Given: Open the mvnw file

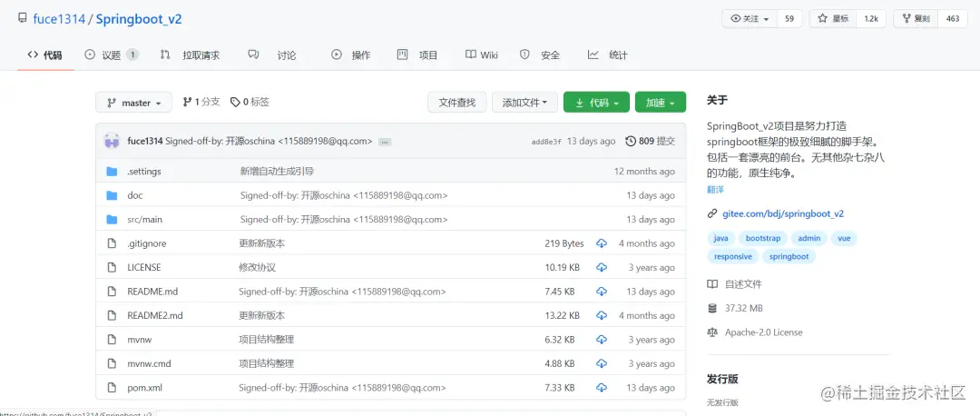Looking at the screenshot, I should pyautogui.click(x=140, y=340).
